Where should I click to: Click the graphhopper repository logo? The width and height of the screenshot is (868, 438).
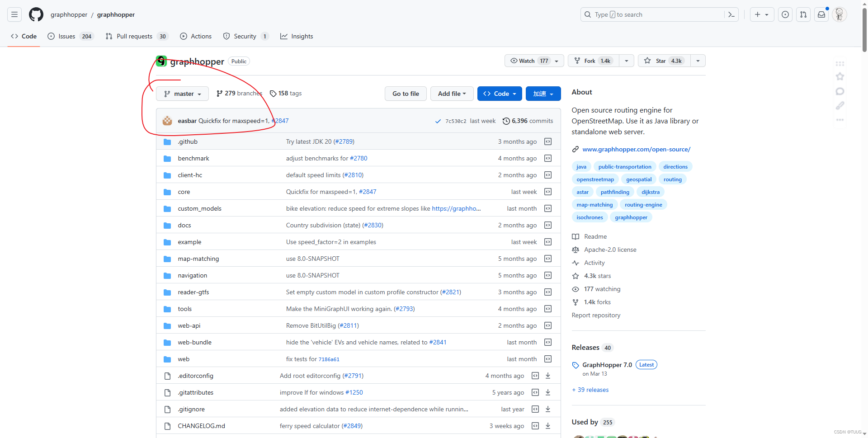(x=161, y=61)
